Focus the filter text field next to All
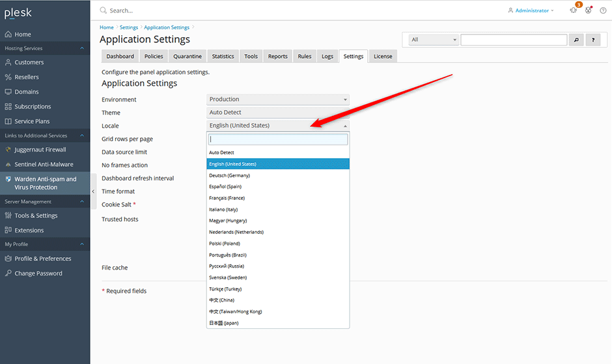 pos(514,40)
